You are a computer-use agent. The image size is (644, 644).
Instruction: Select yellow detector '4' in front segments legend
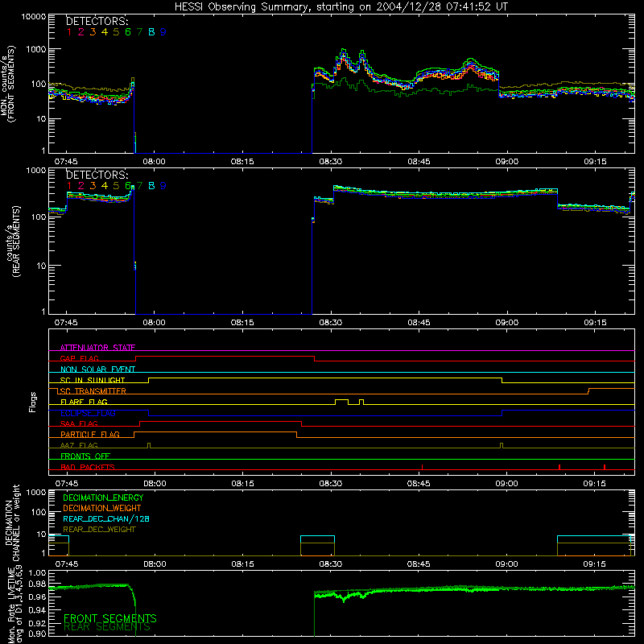(105, 32)
